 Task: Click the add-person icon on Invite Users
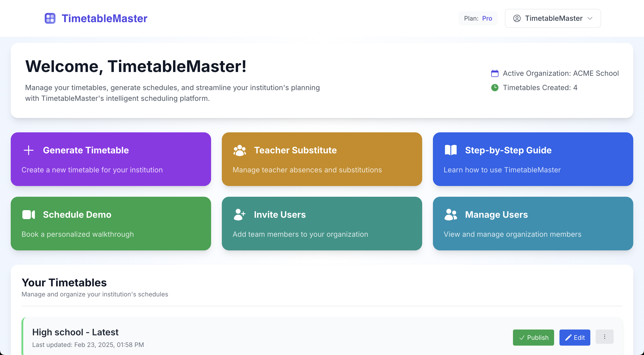(x=239, y=215)
